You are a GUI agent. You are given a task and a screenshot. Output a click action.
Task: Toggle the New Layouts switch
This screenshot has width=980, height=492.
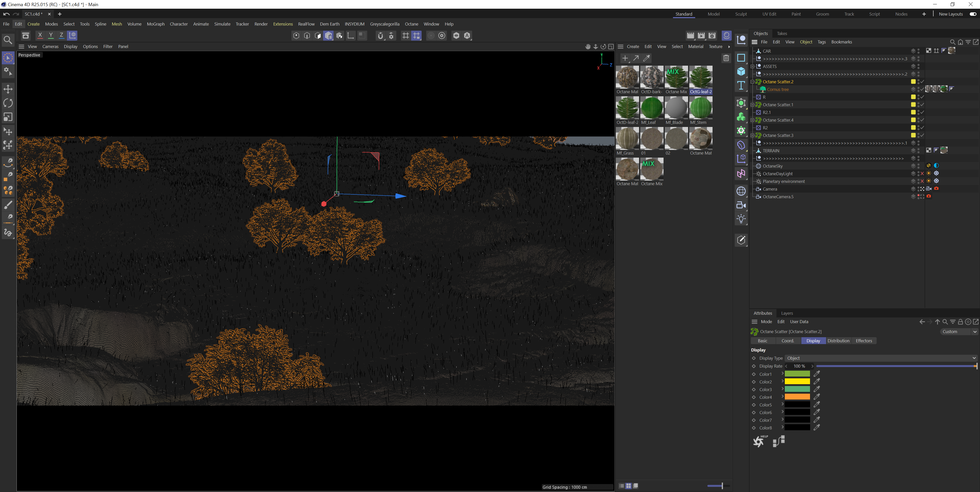click(973, 14)
